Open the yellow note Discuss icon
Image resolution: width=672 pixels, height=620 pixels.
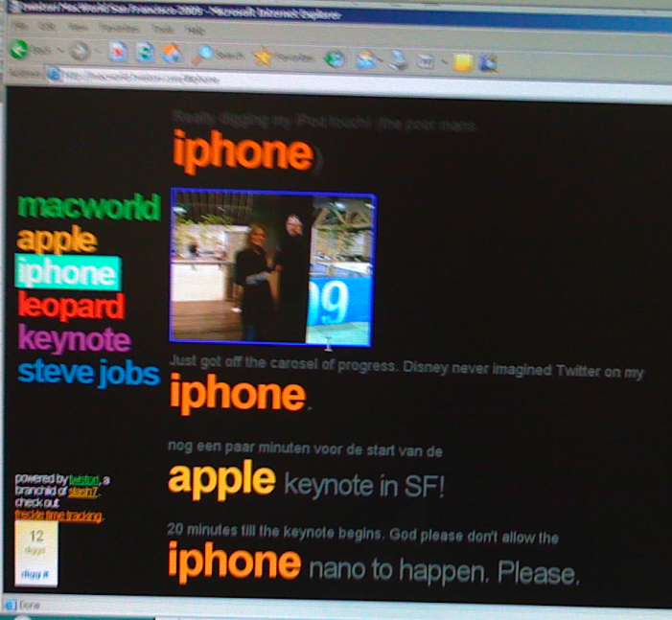(x=463, y=63)
